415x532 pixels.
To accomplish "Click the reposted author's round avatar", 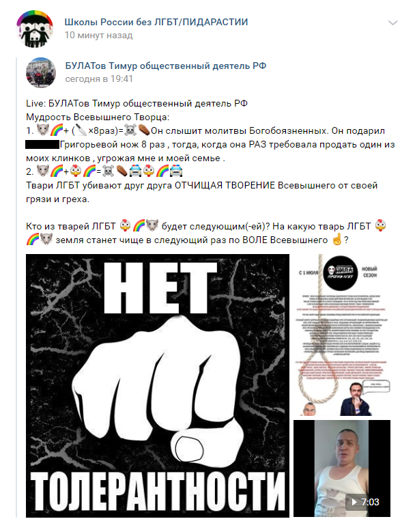I will click(x=41, y=72).
